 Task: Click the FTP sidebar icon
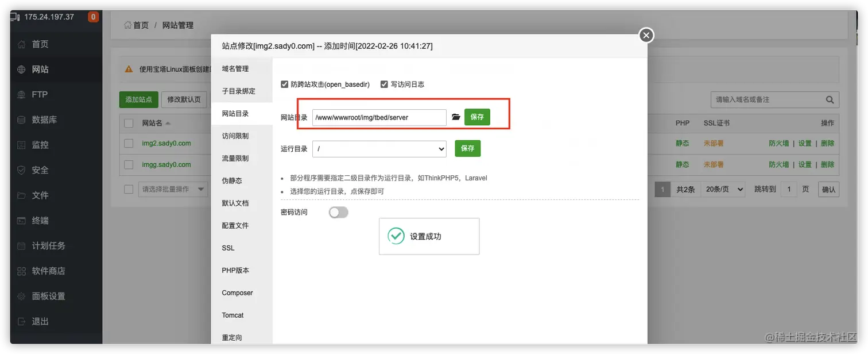click(22, 95)
